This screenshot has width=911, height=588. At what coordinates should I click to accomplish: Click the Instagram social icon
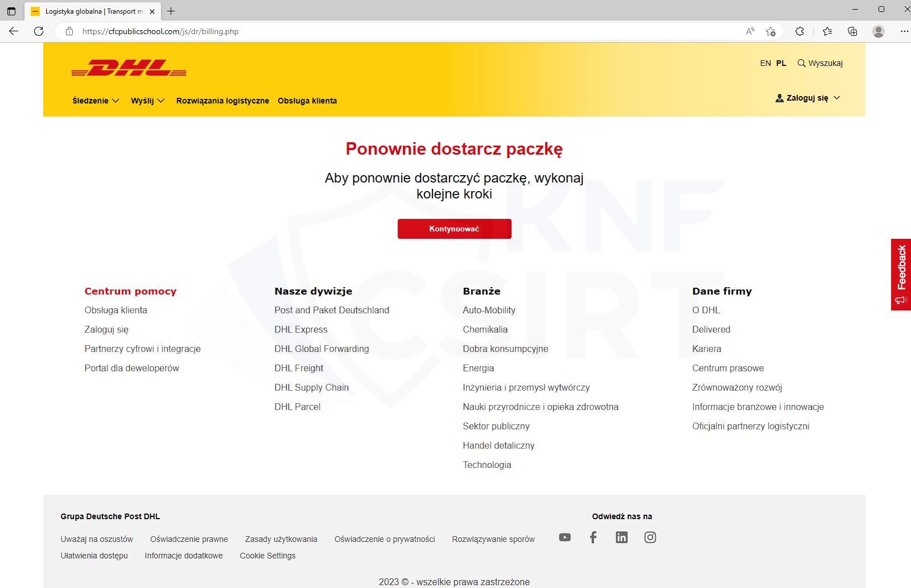[650, 537]
